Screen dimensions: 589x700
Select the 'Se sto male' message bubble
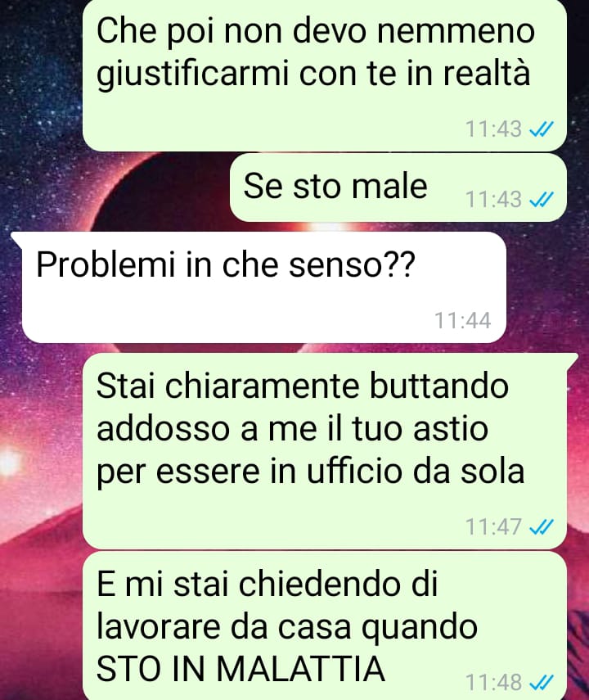(x=398, y=187)
